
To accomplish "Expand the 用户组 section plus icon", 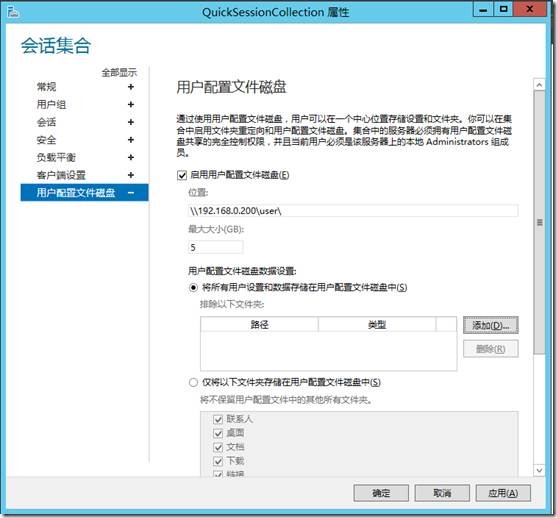I will tap(131, 104).
